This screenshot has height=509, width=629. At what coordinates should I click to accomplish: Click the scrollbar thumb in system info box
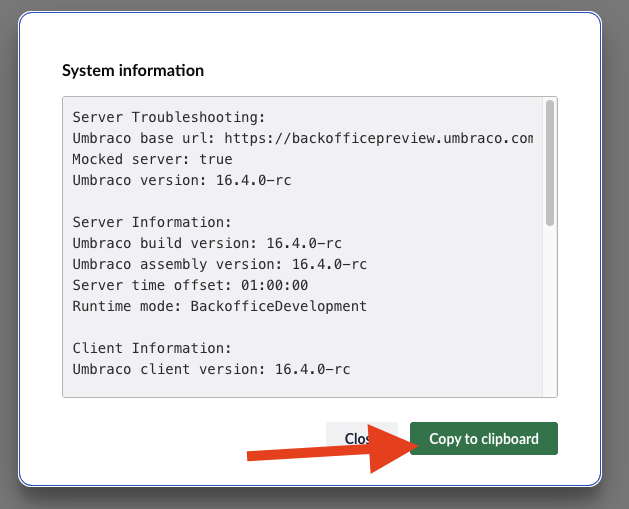549,162
